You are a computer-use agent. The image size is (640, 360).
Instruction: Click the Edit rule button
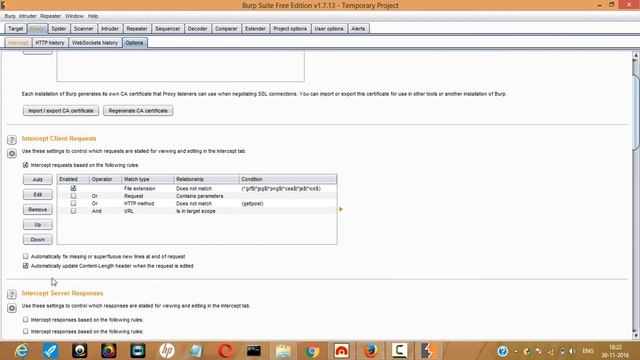tap(38, 195)
